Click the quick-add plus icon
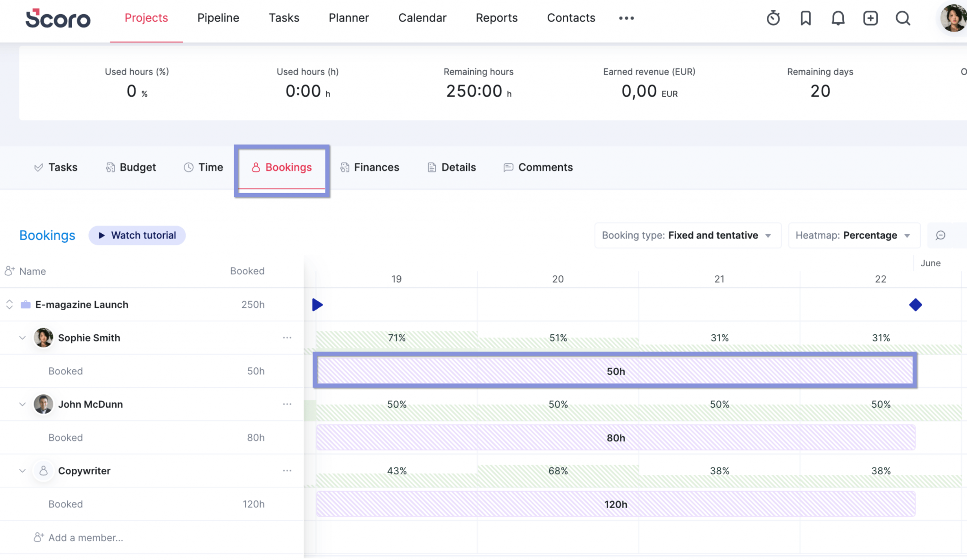The width and height of the screenshot is (967, 560). (x=870, y=18)
